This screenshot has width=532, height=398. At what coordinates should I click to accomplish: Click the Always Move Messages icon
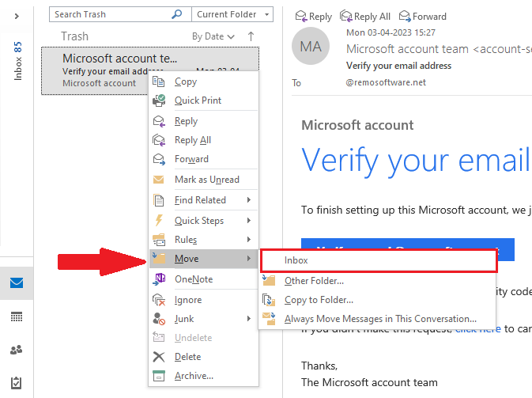(269, 319)
